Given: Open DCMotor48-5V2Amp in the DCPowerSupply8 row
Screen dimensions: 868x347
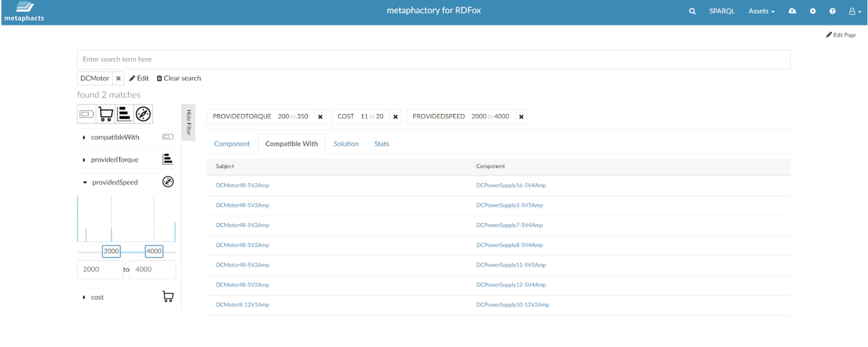Looking at the screenshot, I should point(243,246).
